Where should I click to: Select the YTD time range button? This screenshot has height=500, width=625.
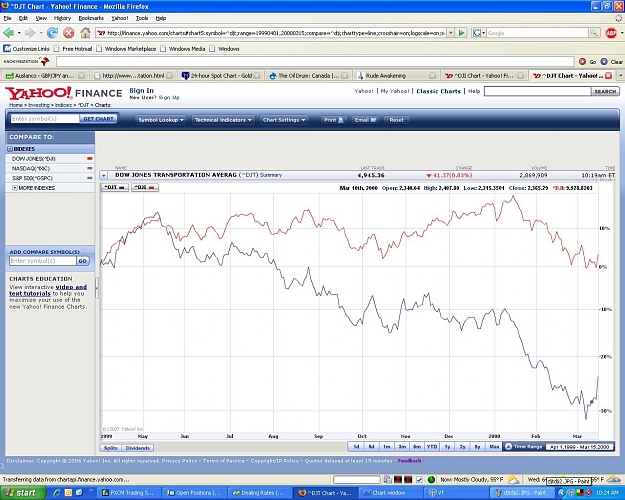(432, 447)
